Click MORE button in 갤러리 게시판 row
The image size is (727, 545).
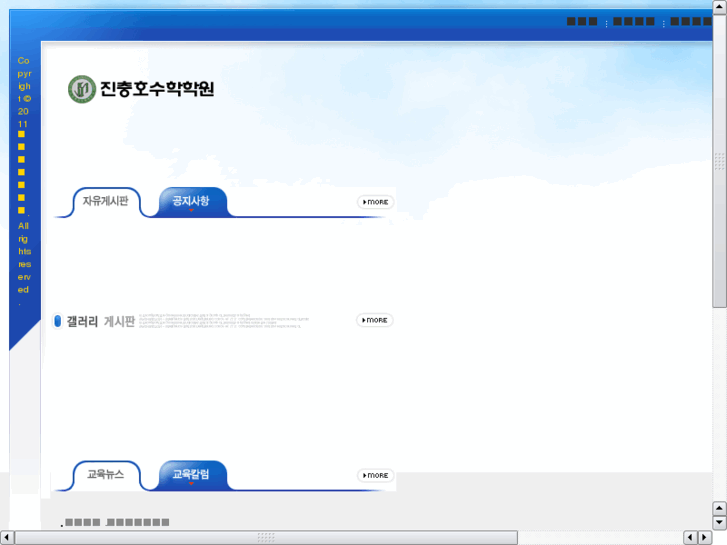(375, 320)
